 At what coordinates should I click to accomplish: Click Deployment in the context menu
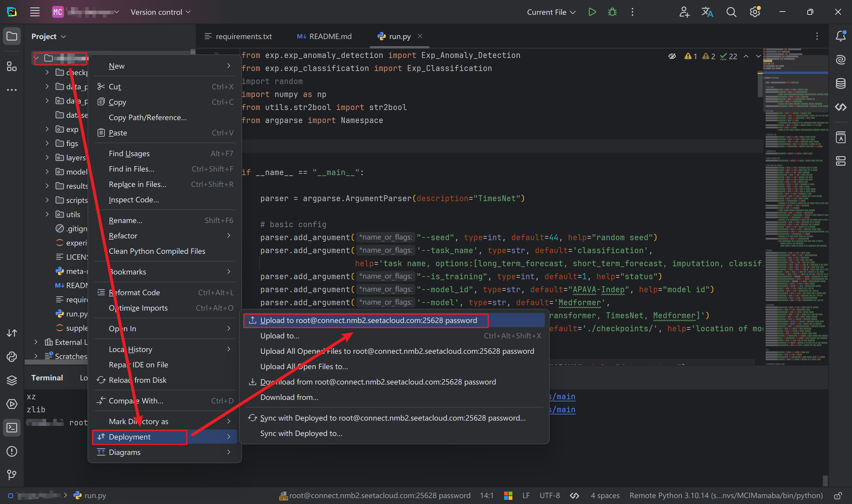point(165,437)
